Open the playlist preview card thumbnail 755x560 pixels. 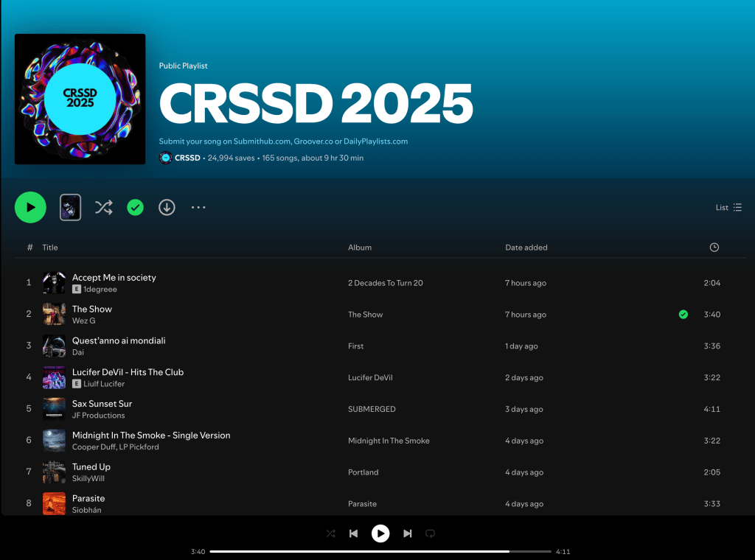tap(70, 207)
